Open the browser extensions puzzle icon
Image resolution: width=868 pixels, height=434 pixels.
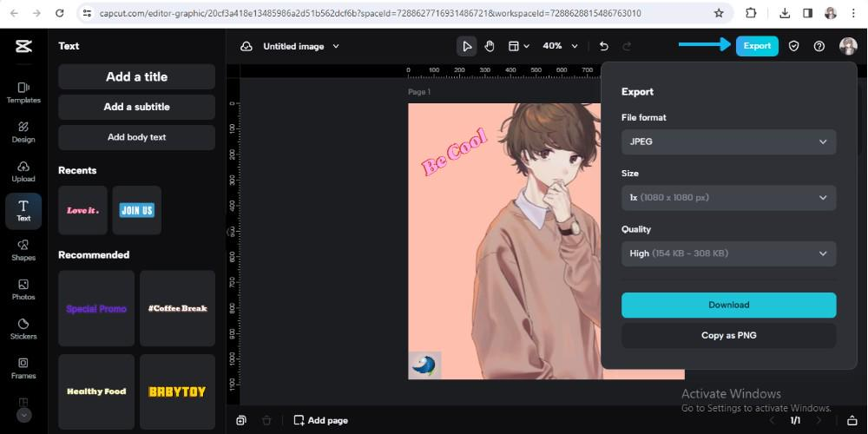[x=751, y=13]
